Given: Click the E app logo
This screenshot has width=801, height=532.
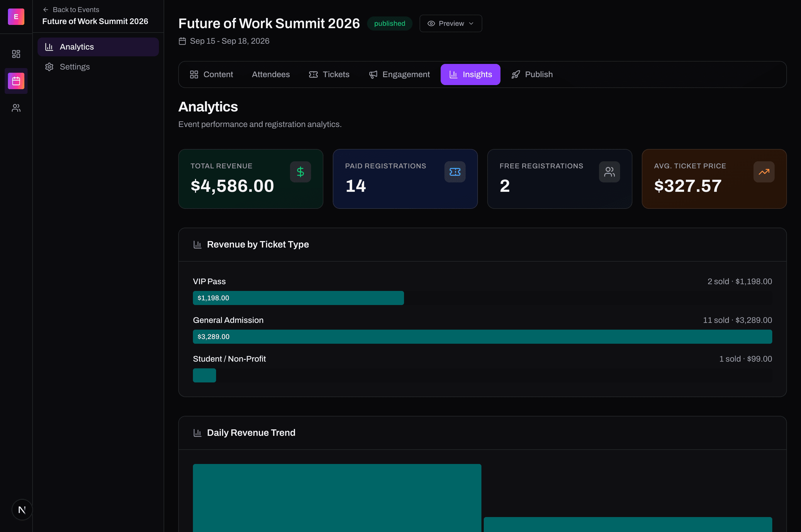Looking at the screenshot, I should point(16,17).
